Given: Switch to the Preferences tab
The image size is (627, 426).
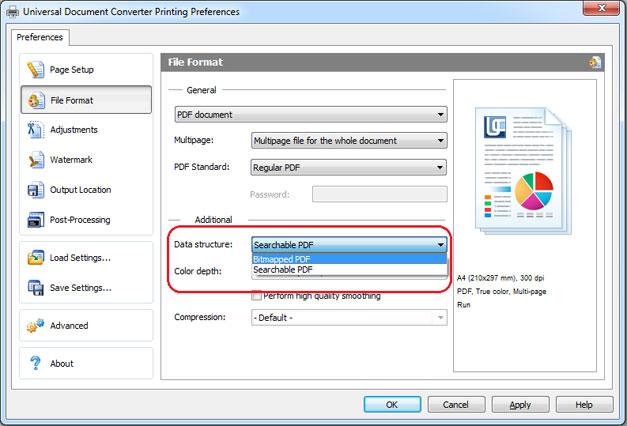Looking at the screenshot, I should [40, 37].
